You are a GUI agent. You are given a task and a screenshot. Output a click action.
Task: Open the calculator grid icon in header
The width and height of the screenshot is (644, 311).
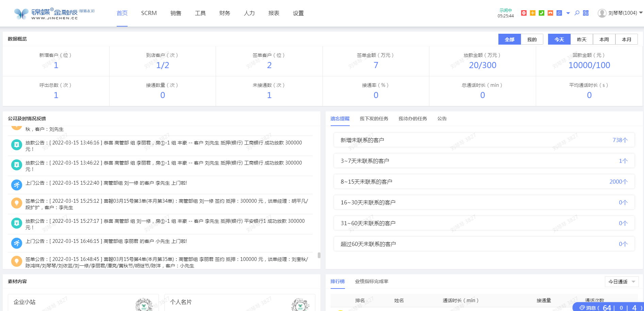[586, 13]
